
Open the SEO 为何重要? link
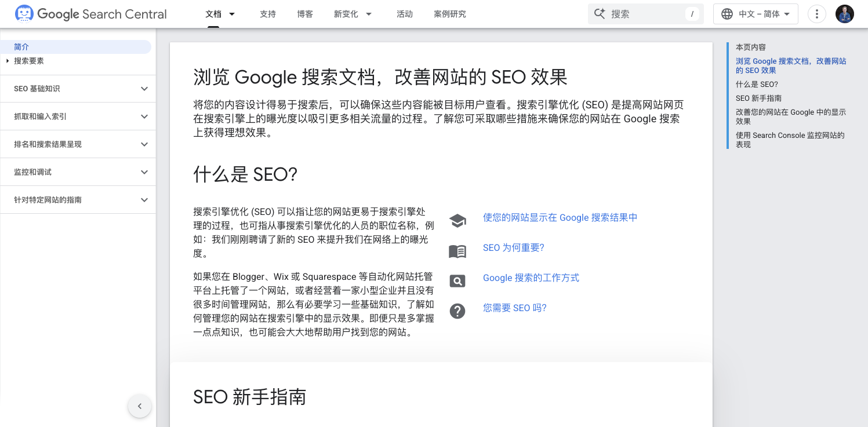(514, 247)
